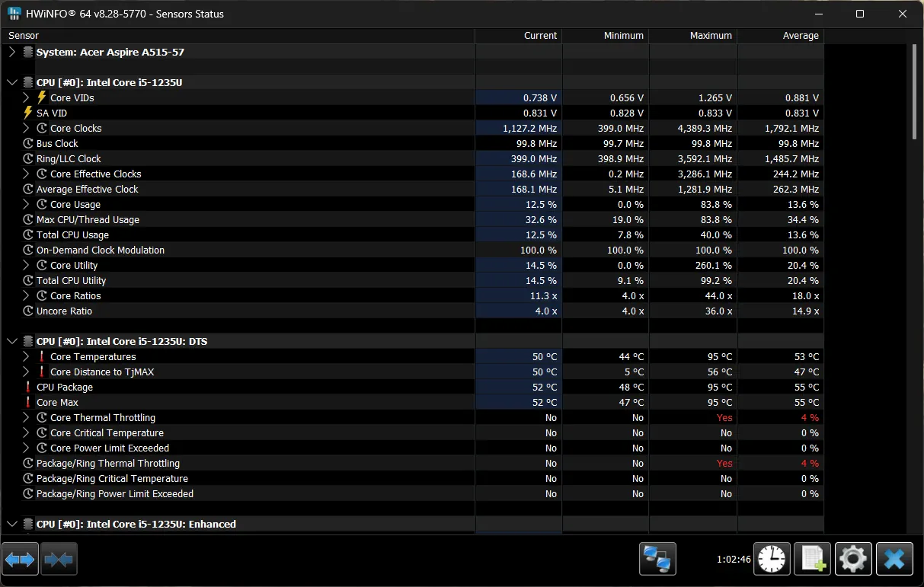
Task: Click the 44.0 x maximum Core Ratios value
Action: tap(718, 295)
